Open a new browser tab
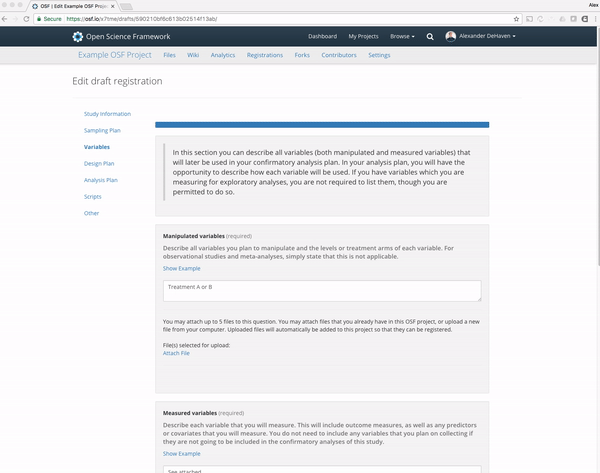Viewport: 600px width, 473px height. click(126, 7)
